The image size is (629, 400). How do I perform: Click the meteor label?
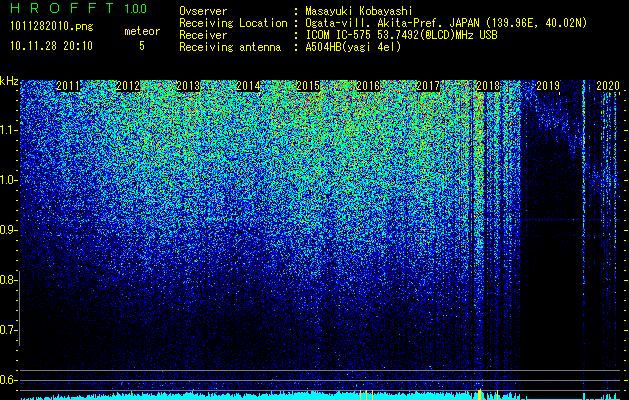[142, 31]
